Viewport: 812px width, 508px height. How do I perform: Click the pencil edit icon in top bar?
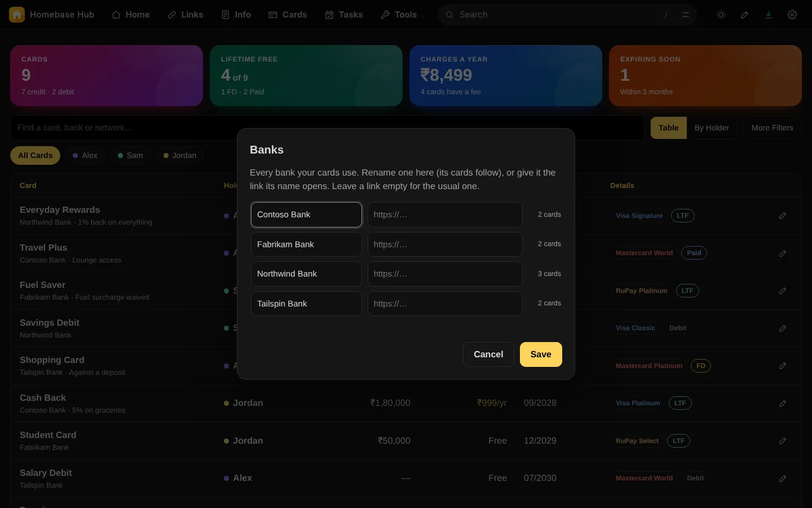pyautogui.click(x=745, y=15)
